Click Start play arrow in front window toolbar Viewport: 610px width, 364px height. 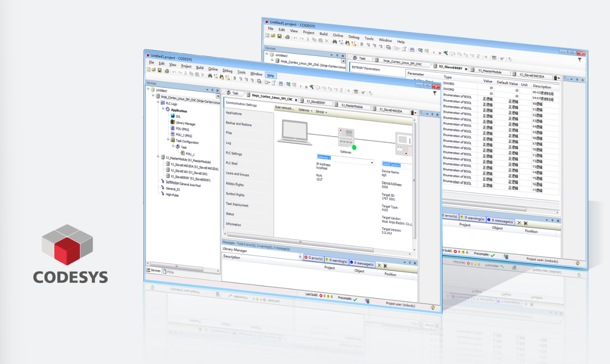click(x=301, y=86)
